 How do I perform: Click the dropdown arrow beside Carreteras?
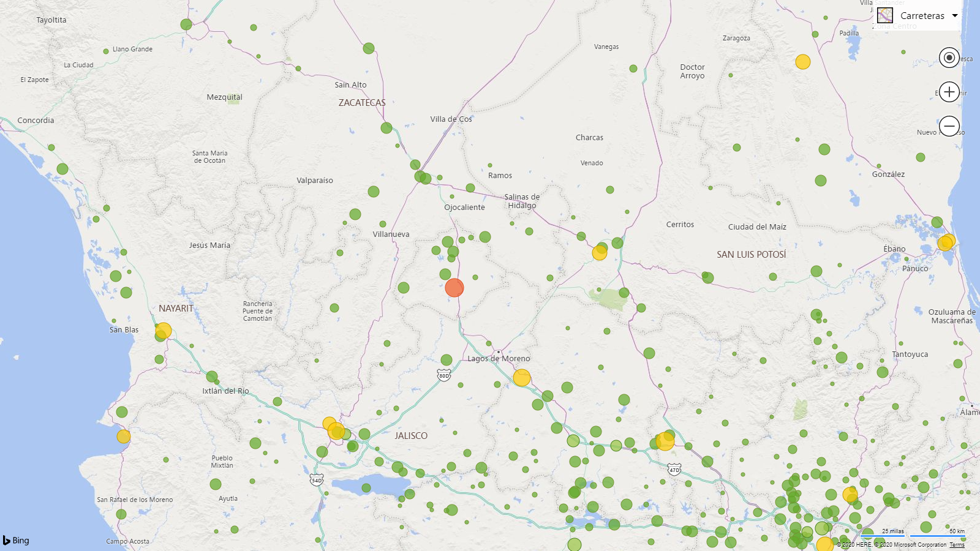pos(954,16)
